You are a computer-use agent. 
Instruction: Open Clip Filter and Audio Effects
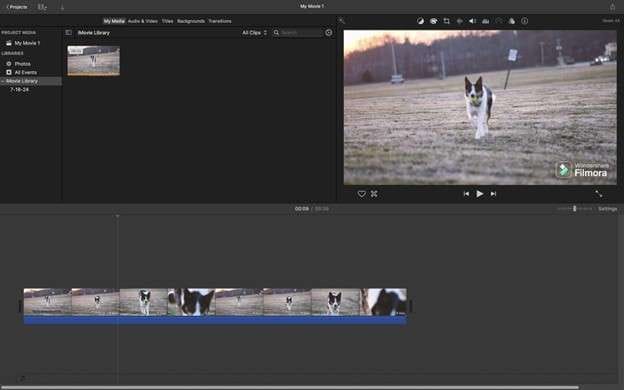point(512,21)
